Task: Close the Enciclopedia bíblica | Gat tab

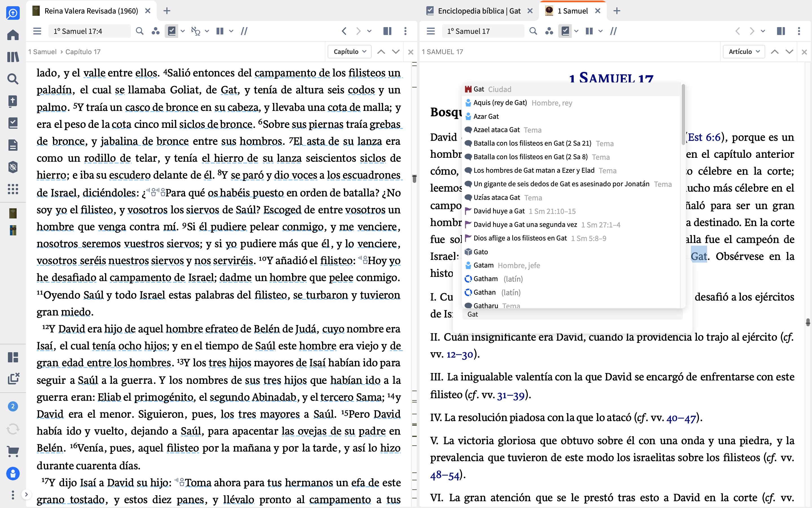Action: point(530,11)
